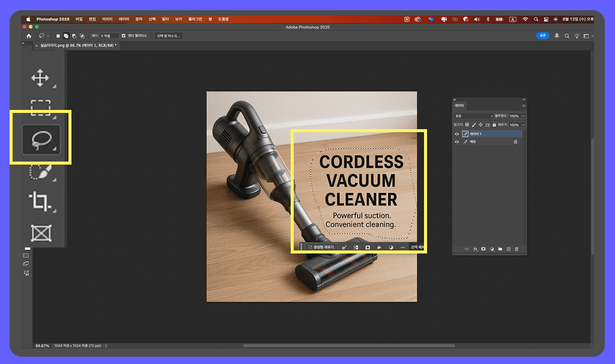
Task: Click 생성형 채우기 in contextual bar
Action: [x=321, y=247]
